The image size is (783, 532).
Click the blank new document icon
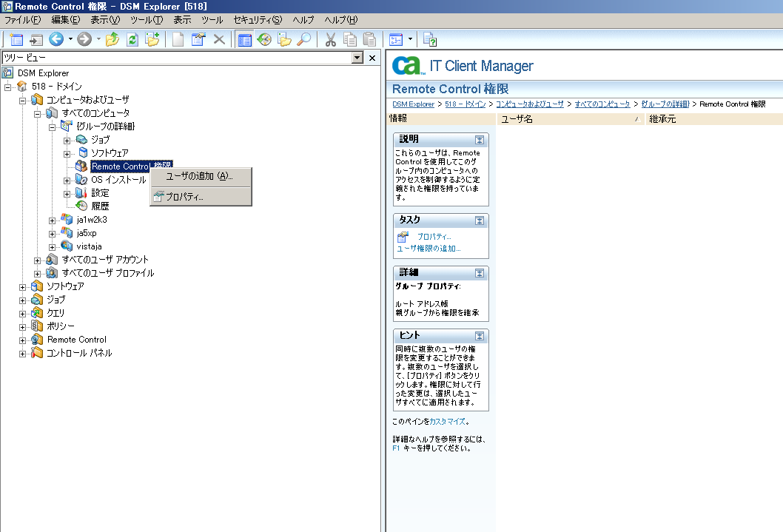178,39
